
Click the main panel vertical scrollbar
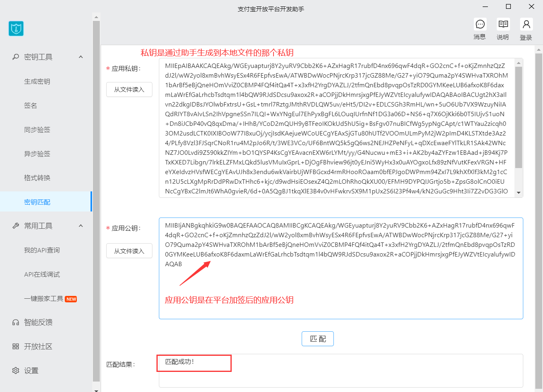tap(539, 221)
